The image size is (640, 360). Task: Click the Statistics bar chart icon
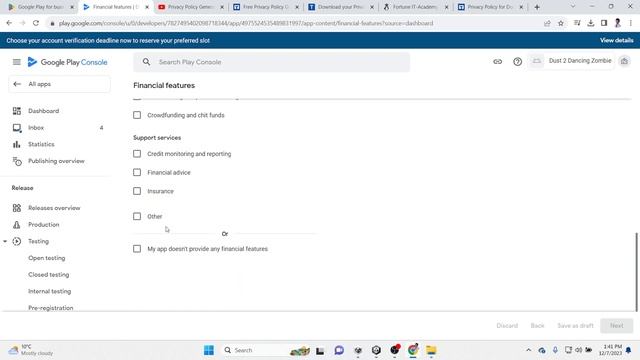point(17,144)
